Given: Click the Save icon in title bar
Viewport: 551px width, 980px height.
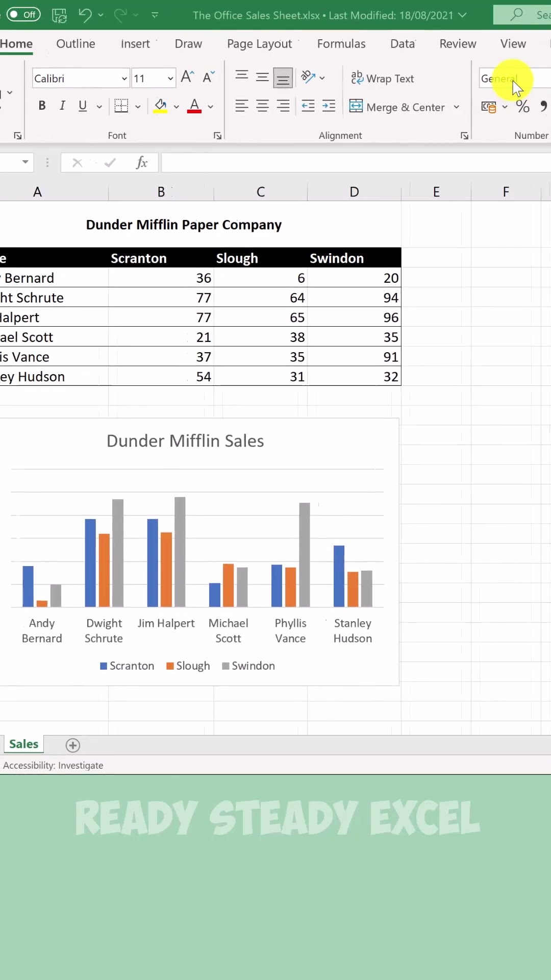Looking at the screenshot, I should 59,15.
